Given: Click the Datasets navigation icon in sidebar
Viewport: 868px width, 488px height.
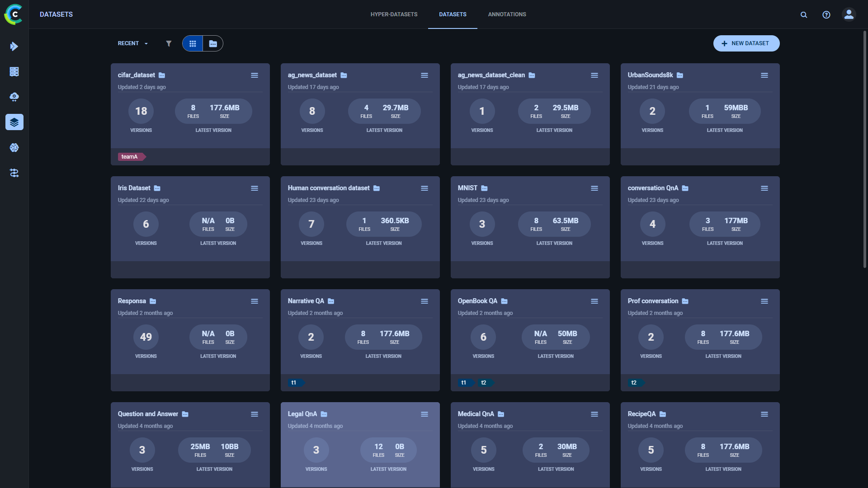Looking at the screenshot, I should pyautogui.click(x=14, y=122).
